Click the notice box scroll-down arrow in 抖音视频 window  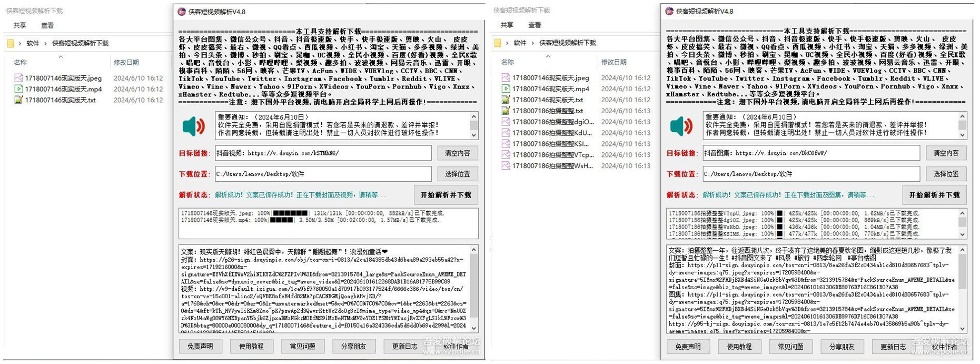(474, 135)
